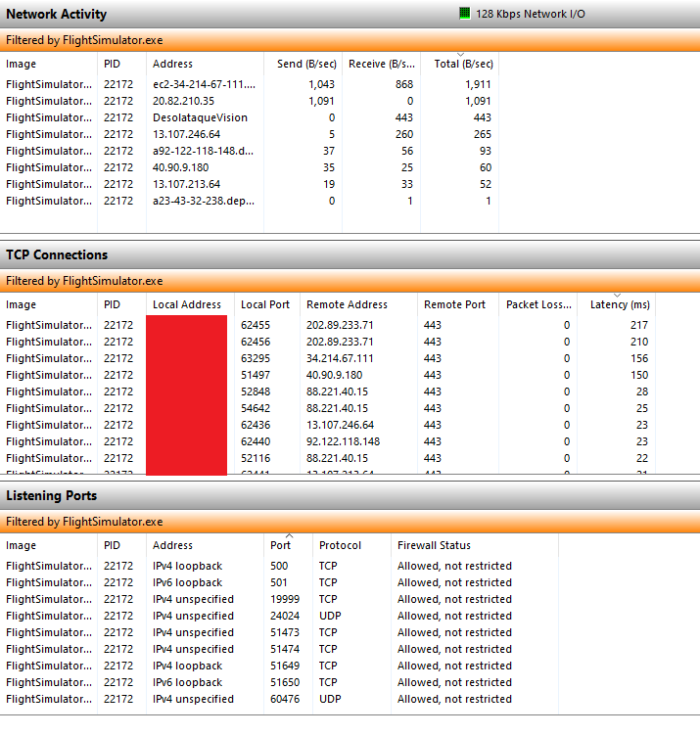Select the UDP listening port 60476 row
This screenshot has height=736, width=700.
[285, 699]
